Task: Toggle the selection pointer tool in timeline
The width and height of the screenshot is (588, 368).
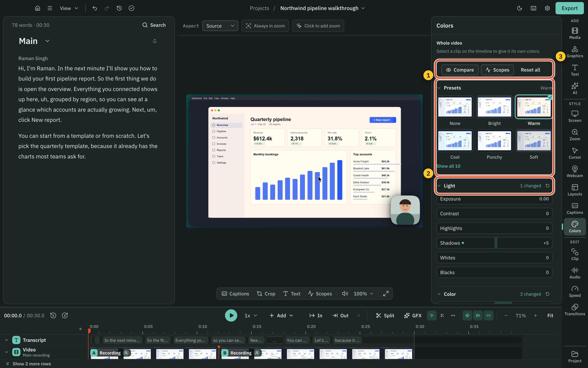Action: 432,315
